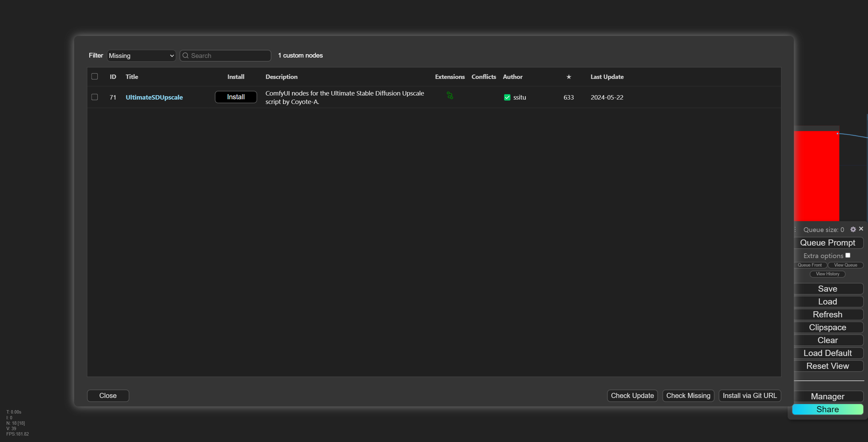Sort by the ID column header
868x442 pixels.
pos(113,77)
